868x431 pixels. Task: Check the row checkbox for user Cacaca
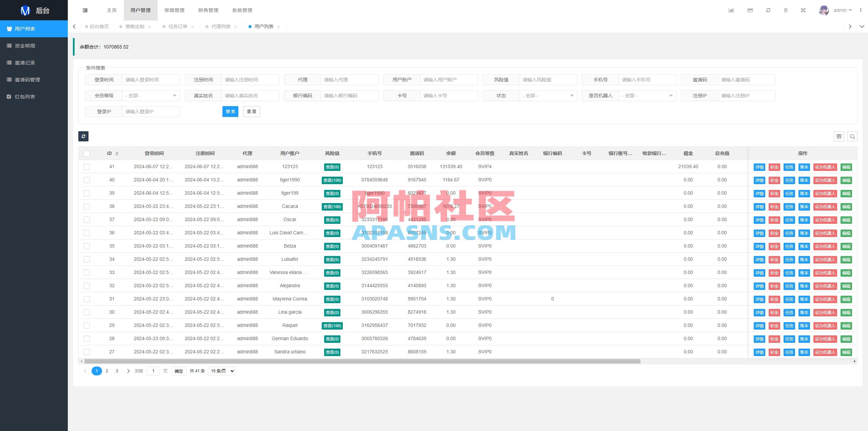click(x=87, y=207)
